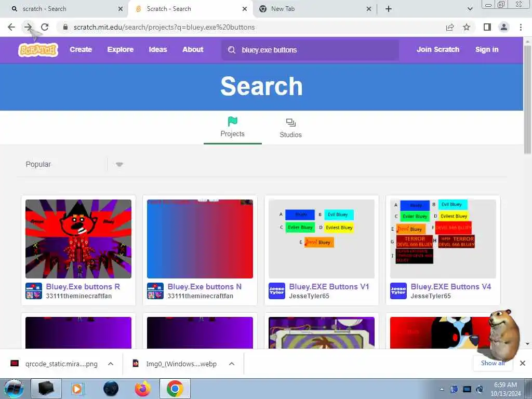Click the avatar icon beside 'Bluey.Exe buttons N'
Screen dimensions: 532x399
point(155,291)
